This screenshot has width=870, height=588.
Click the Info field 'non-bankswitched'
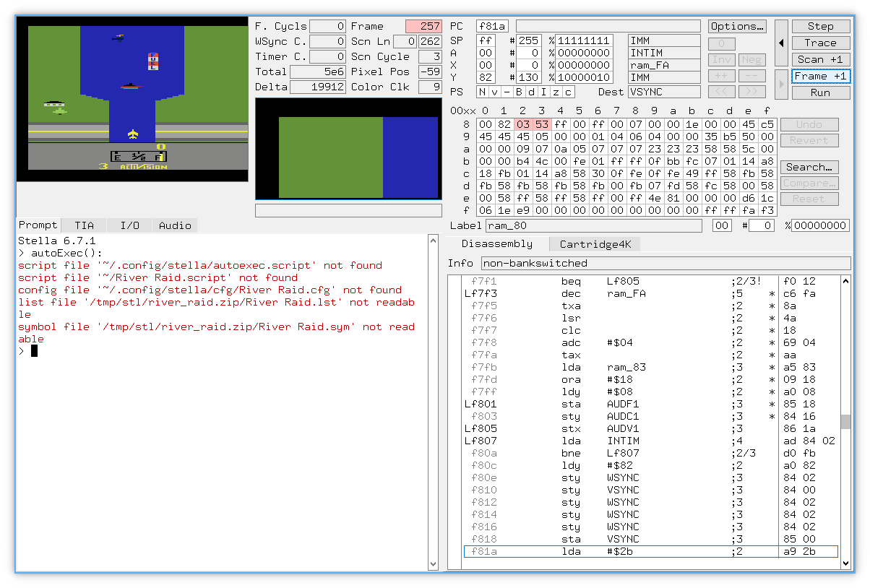pos(666,263)
